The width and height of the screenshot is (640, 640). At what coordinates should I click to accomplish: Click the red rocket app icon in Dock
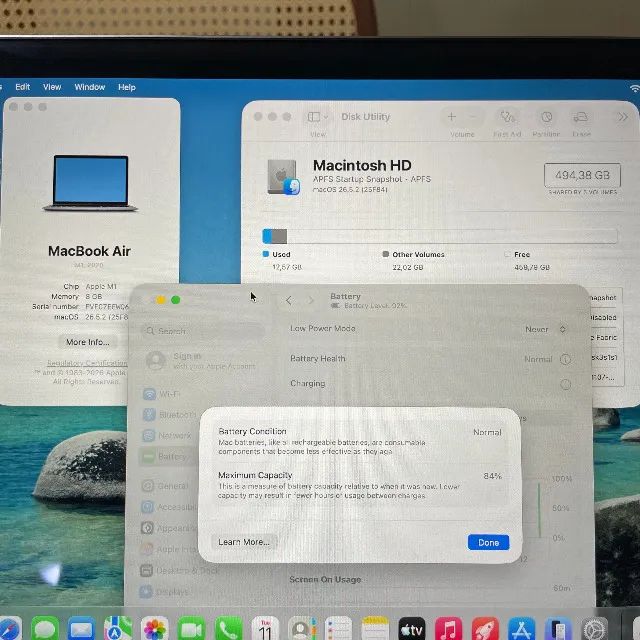point(485,629)
